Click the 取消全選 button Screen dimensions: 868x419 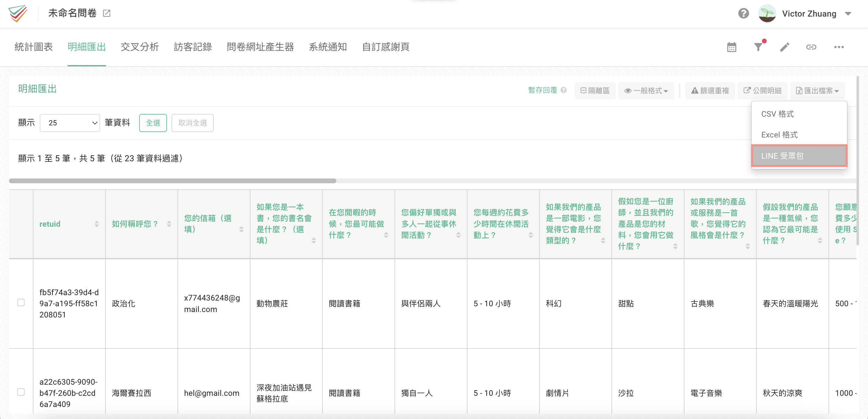pos(192,123)
